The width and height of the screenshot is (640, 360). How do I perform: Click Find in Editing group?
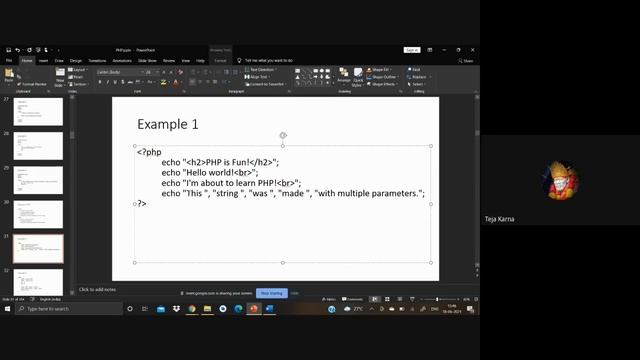(x=414, y=70)
